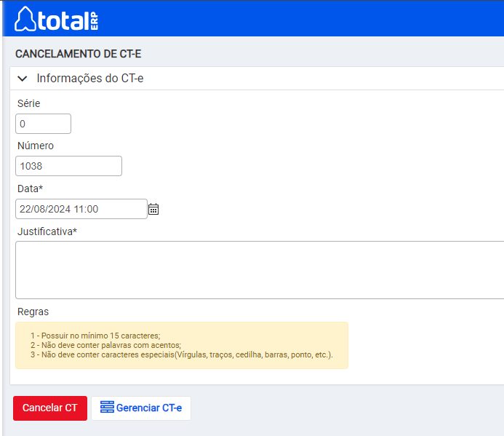Click the Informações do CT-e header text
Viewport: 504px width, 436px height.
[90, 78]
